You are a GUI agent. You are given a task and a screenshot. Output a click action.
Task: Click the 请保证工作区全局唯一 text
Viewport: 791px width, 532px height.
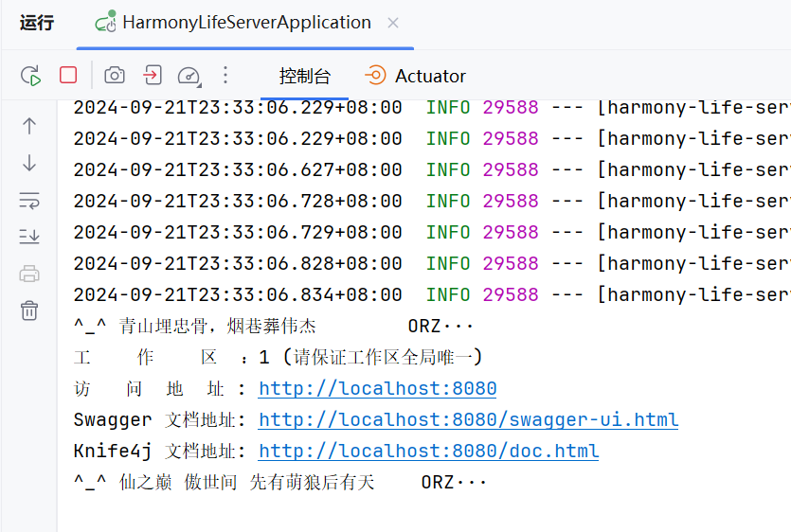[383, 358]
